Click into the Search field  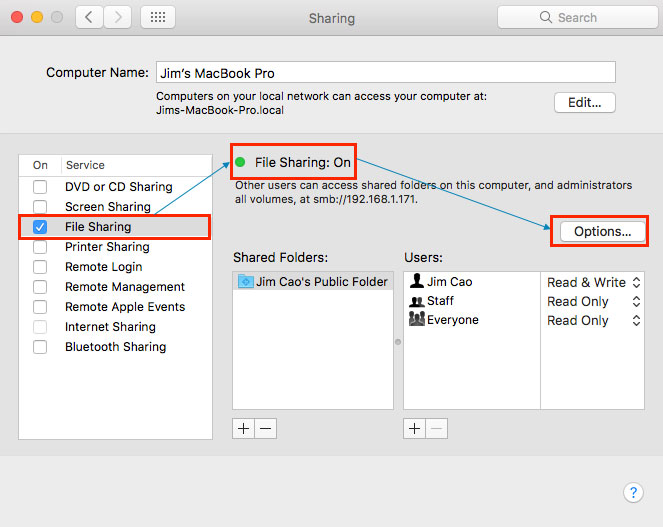[x=578, y=17]
